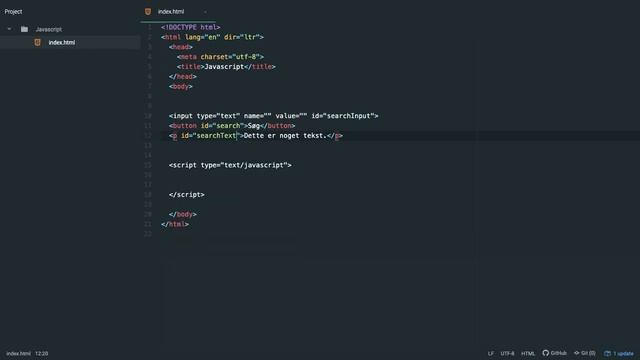Click on dir="ltr" attribute text
Screen dimensions: 640x360
(x=242, y=37)
